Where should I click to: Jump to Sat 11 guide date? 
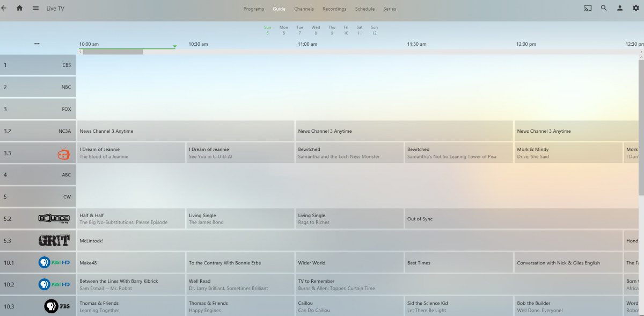(360, 30)
